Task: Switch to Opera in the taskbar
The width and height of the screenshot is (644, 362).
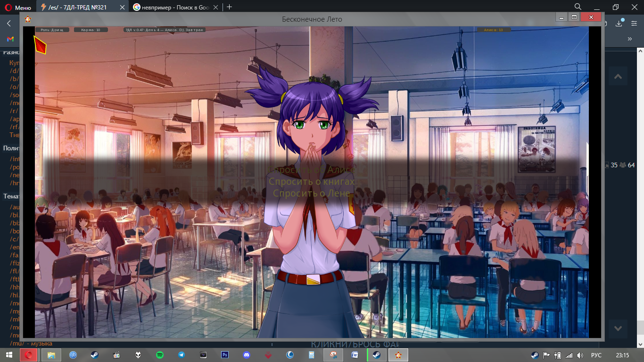Action: [x=29, y=355]
